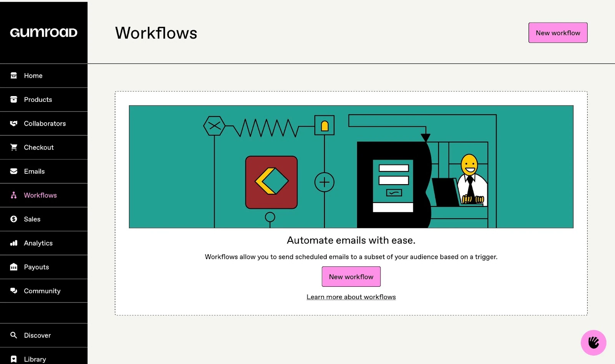
Task: Go to Community section
Action: pyautogui.click(x=44, y=291)
